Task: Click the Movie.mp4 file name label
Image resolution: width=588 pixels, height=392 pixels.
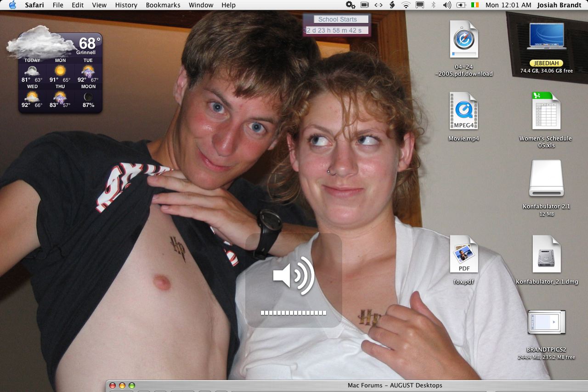Action: tap(464, 138)
